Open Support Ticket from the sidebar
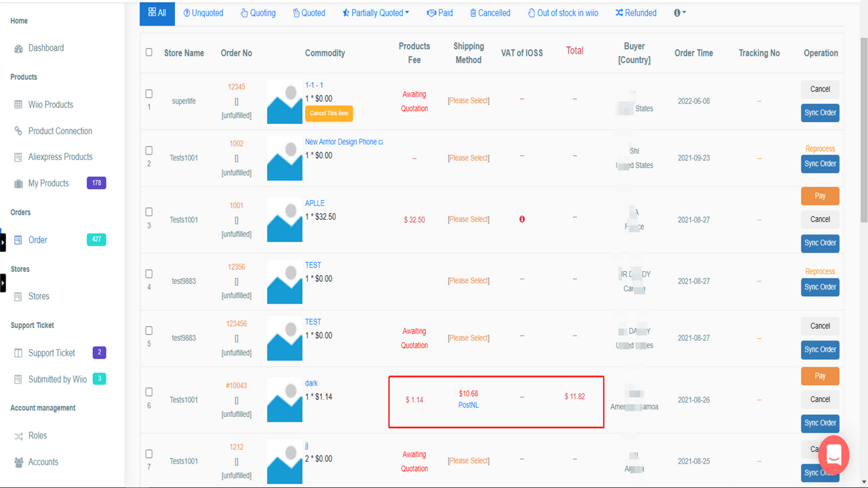Screen dimensions: 868x488 51,352
